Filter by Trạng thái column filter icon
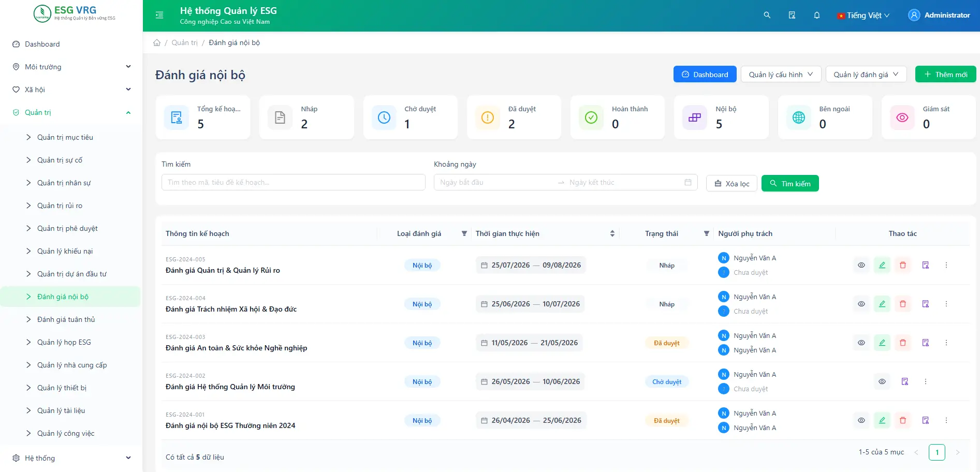Image resolution: width=980 pixels, height=472 pixels. [707, 233]
